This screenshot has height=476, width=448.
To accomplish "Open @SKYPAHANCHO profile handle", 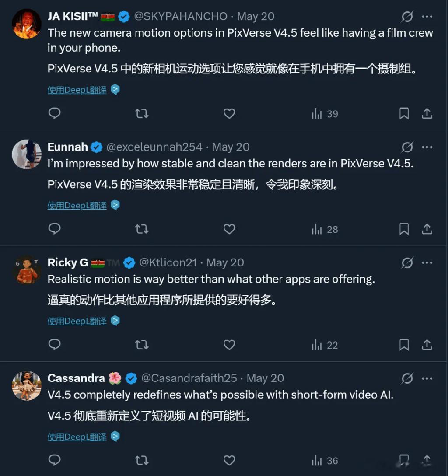I will (x=181, y=16).
